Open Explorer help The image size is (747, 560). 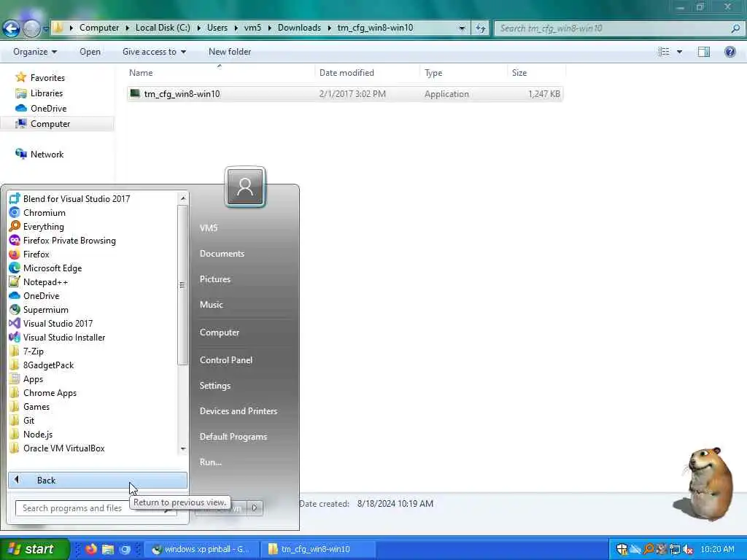point(729,52)
